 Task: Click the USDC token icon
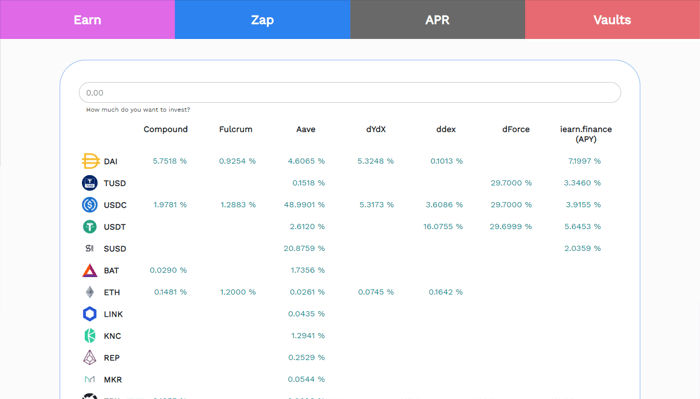(90, 205)
